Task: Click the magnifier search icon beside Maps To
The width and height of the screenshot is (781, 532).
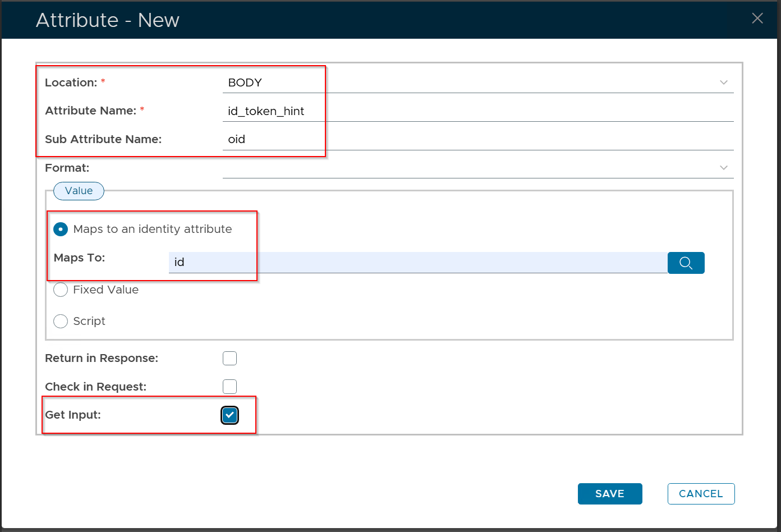Action: coord(686,263)
